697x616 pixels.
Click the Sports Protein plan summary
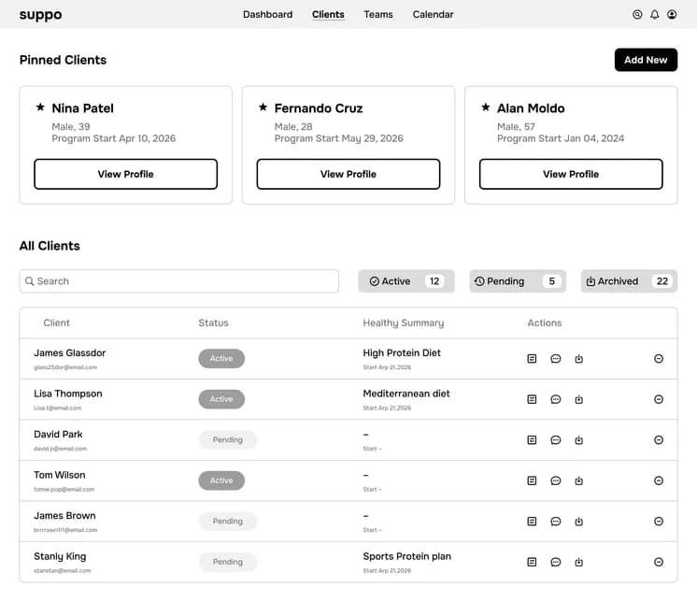[406, 556]
